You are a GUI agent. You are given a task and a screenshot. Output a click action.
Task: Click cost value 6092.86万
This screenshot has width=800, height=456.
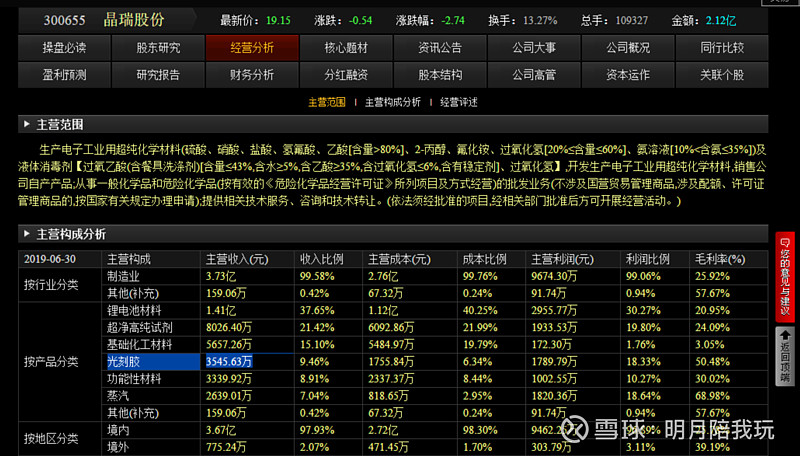391,327
